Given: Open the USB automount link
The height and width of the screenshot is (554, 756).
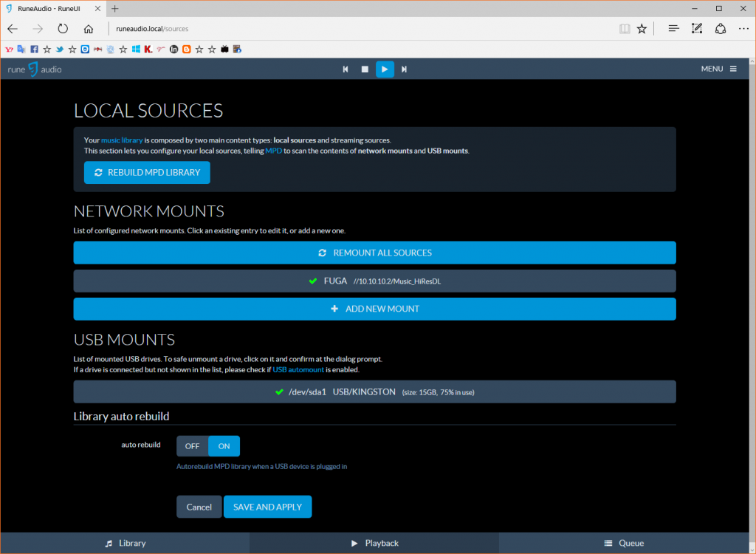Looking at the screenshot, I should (300, 369).
